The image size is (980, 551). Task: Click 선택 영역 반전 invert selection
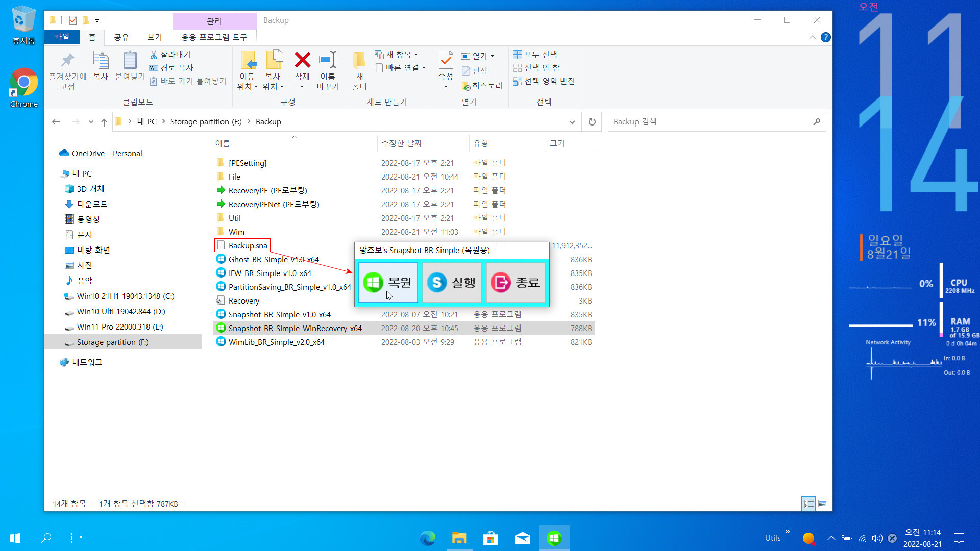tap(544, 81)
